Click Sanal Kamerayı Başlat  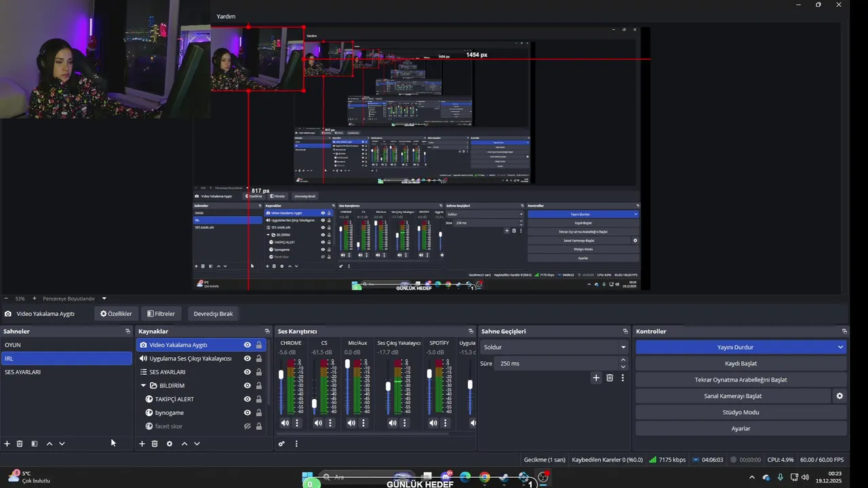(732, 396)
